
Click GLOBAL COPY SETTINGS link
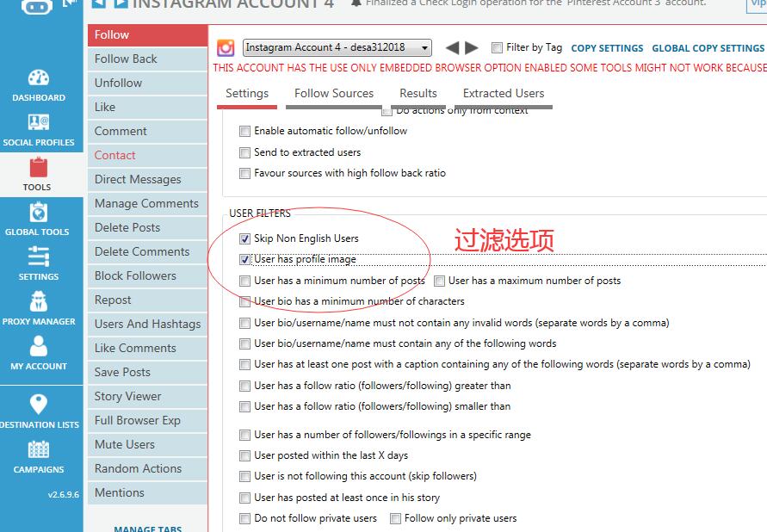[708, 48]
